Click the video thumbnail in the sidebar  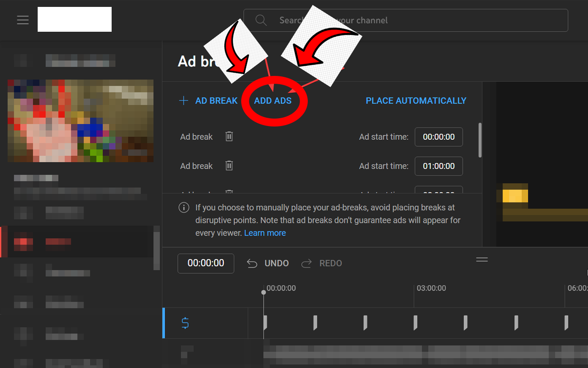pos(80,121)
